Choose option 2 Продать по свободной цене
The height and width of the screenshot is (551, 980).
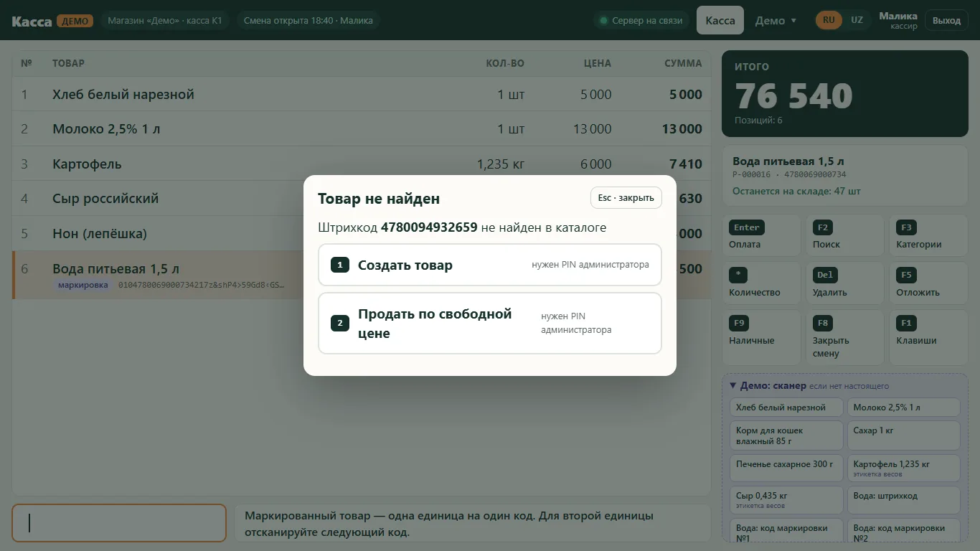point(489,323)
